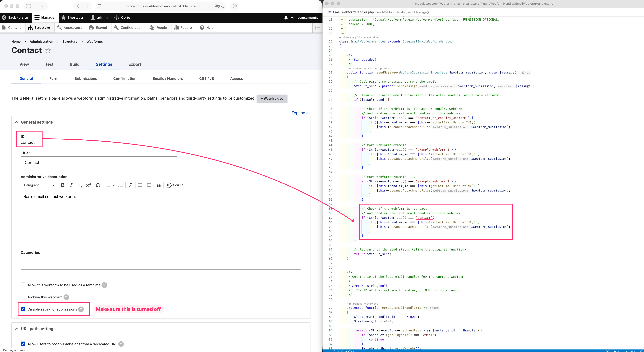Open the Emails / Handlers tab
The image size is (644, 352).
(168, 78)
